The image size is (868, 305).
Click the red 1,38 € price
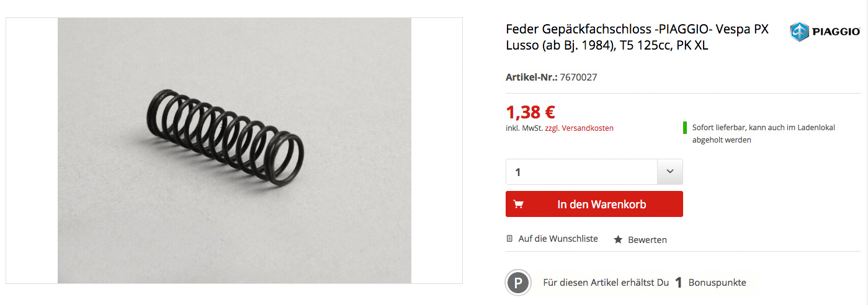point(530,112)
